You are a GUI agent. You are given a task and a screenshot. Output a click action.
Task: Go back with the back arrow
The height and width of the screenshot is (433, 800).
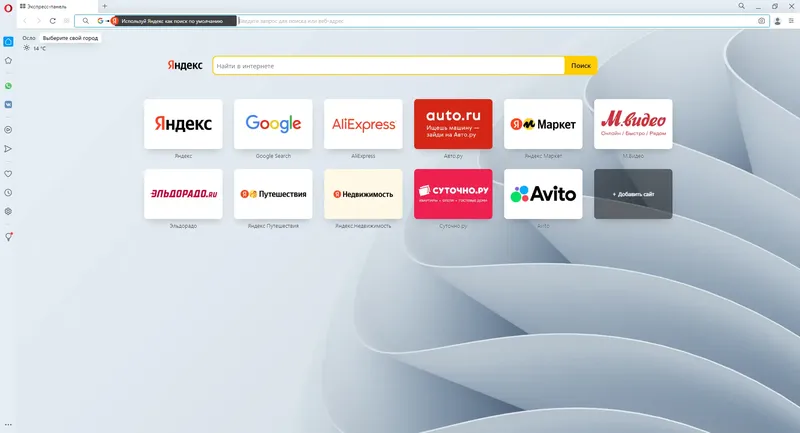[x=24, y=21]
